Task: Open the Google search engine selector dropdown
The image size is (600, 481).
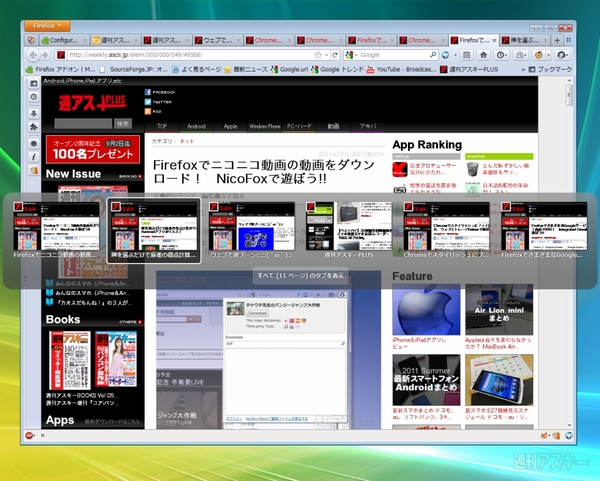Action: click(351, 55)
